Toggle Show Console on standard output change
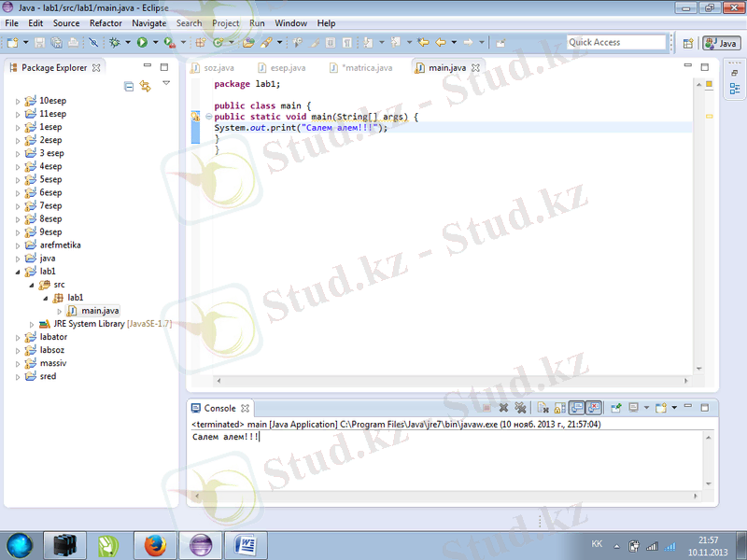This screenshot has width=747, height=560. tap(577, 408)
